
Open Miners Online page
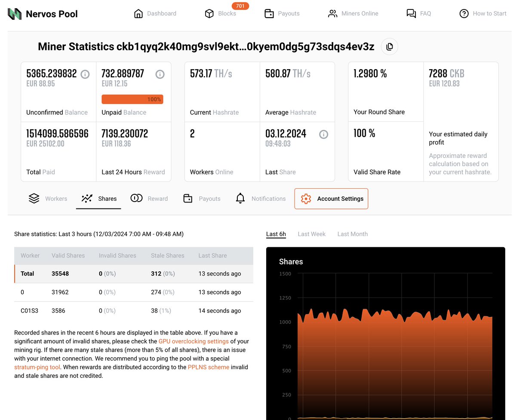353,14
